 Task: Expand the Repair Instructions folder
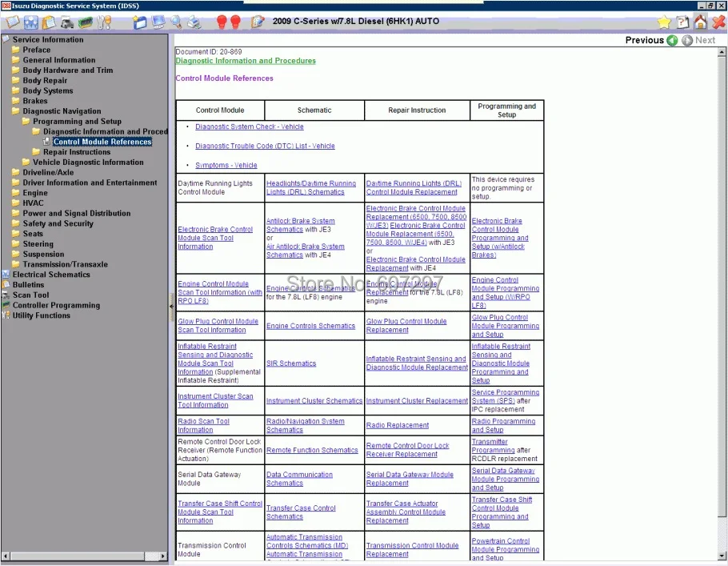(x=36, y=152)
